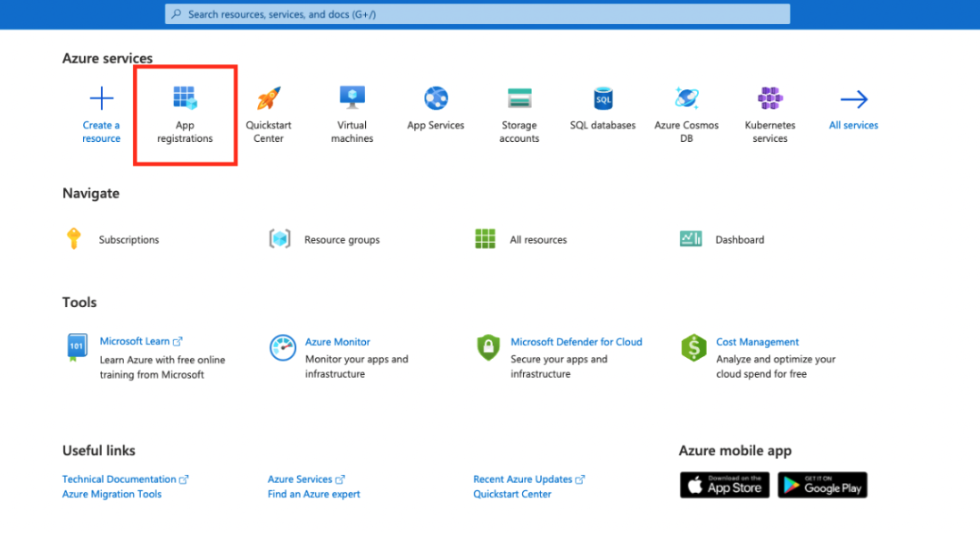Click the search magnifier icon
This screenshot has width=980, height=533.
176,13
